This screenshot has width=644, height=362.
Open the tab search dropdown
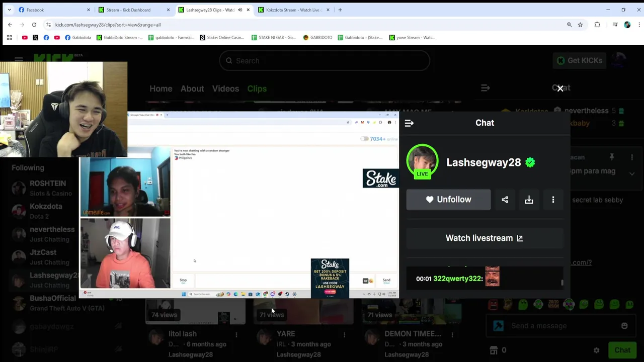point(9,10)
